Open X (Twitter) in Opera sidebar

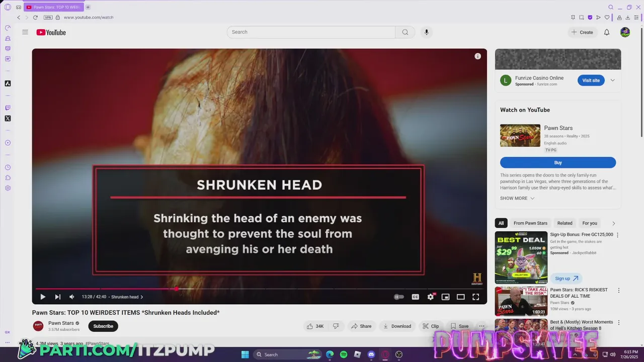pyautogui.click(x=8, y=119)
